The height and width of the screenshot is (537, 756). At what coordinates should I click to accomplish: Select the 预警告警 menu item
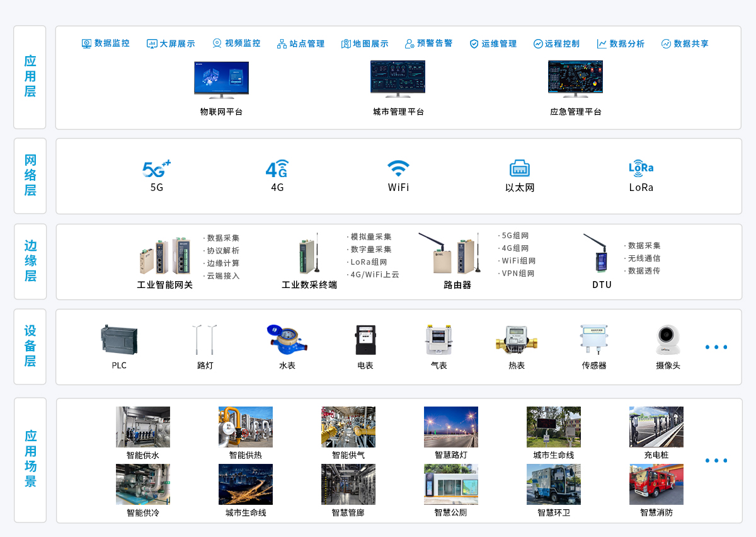tap(428, 43)
